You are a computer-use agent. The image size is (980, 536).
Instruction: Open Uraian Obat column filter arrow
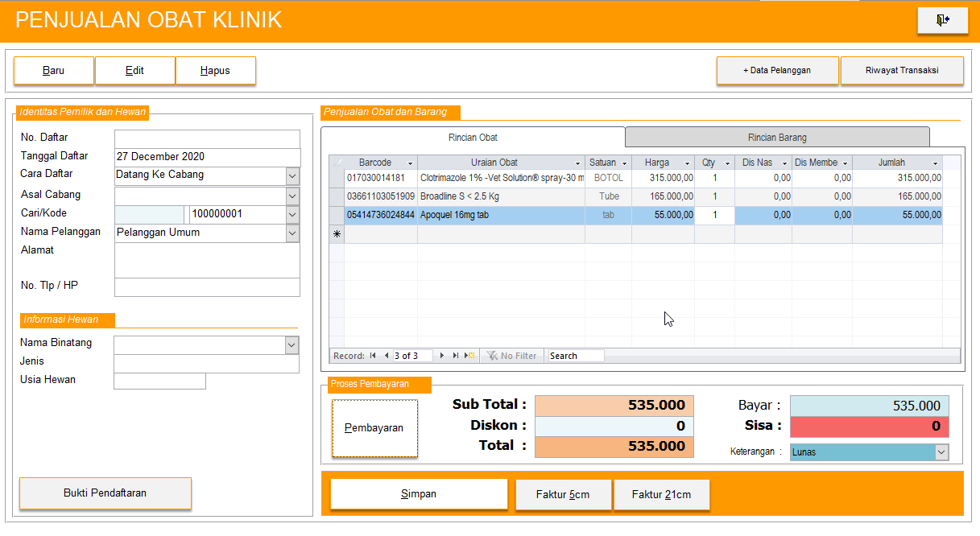577,163
